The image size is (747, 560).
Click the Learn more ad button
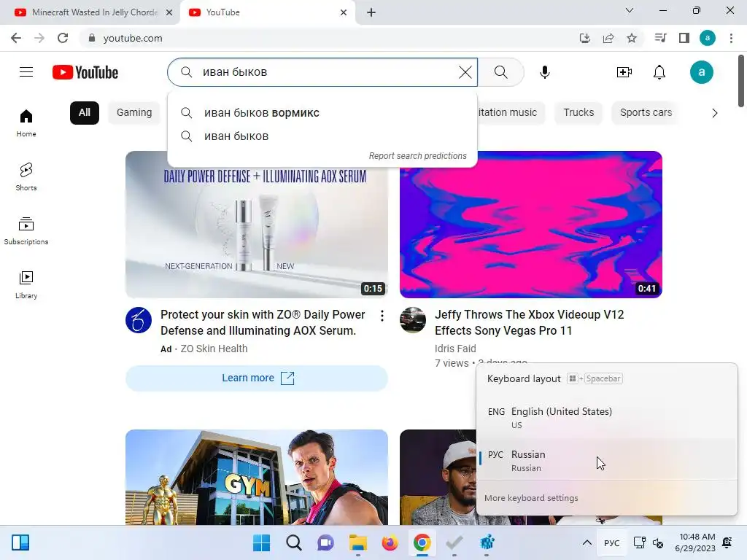(x=257, y=378)
